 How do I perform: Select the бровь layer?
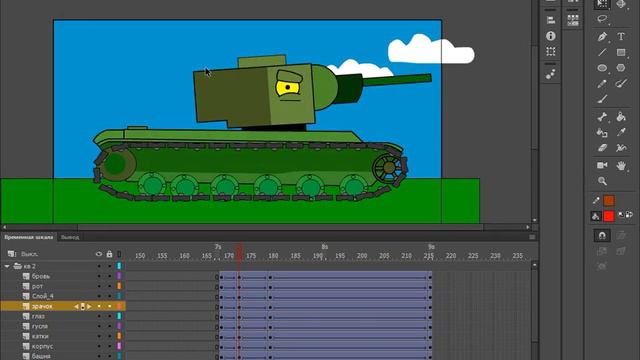(41, 276)
